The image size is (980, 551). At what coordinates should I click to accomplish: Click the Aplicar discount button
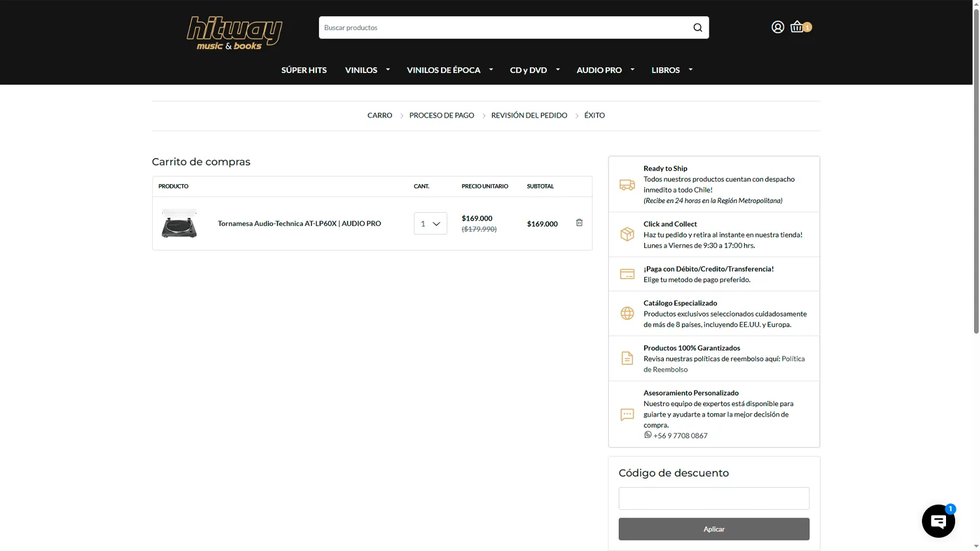click(714, 529)
